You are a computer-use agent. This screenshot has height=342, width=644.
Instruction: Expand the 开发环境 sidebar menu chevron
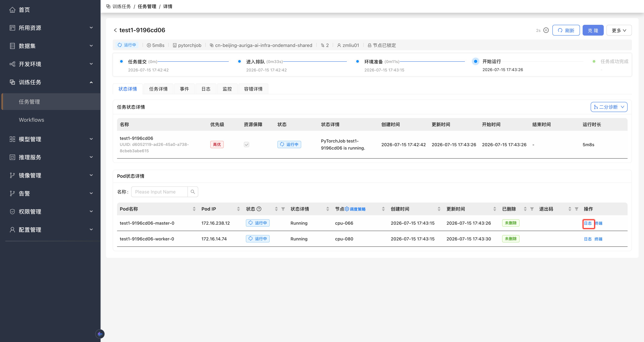91,64
